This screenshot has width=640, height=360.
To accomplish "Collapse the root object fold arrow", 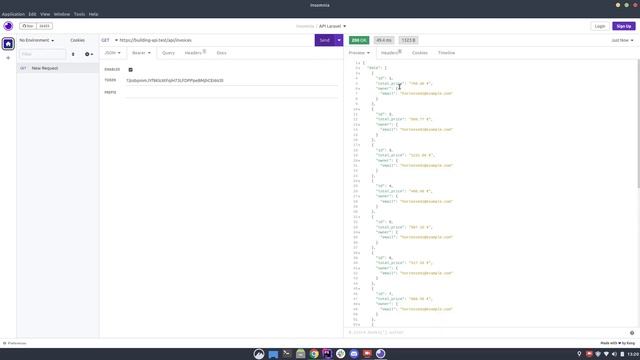I will pyautogui.click(x=359, y=63).
